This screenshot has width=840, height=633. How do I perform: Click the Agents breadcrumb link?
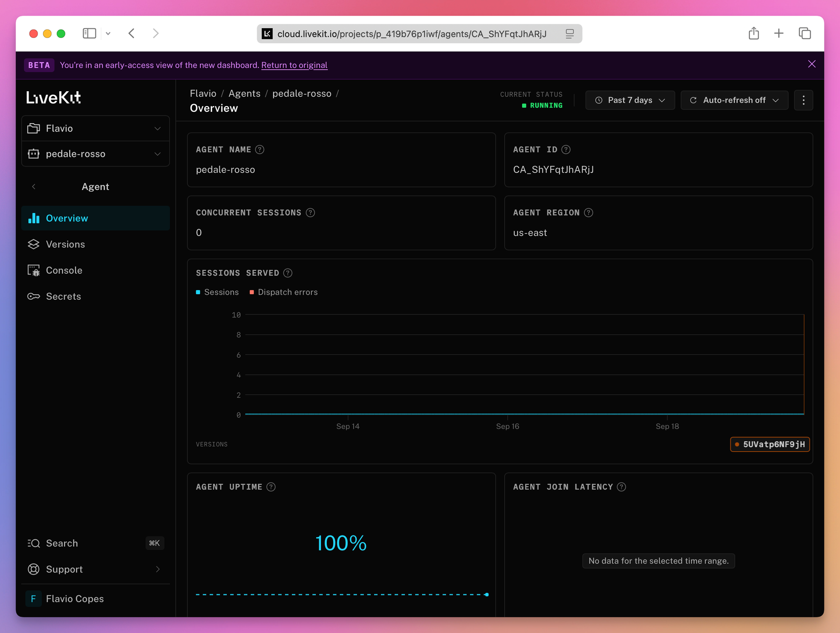[244, 93]
